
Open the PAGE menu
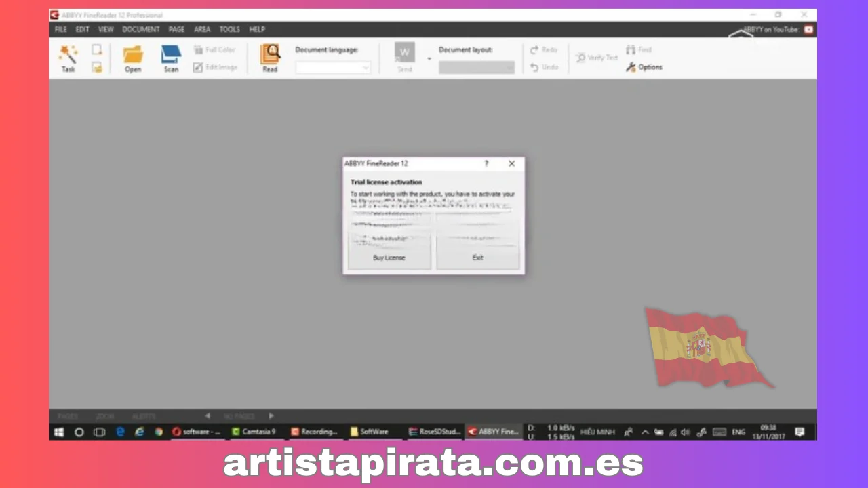pyautogui.click(x=176, y=29)
